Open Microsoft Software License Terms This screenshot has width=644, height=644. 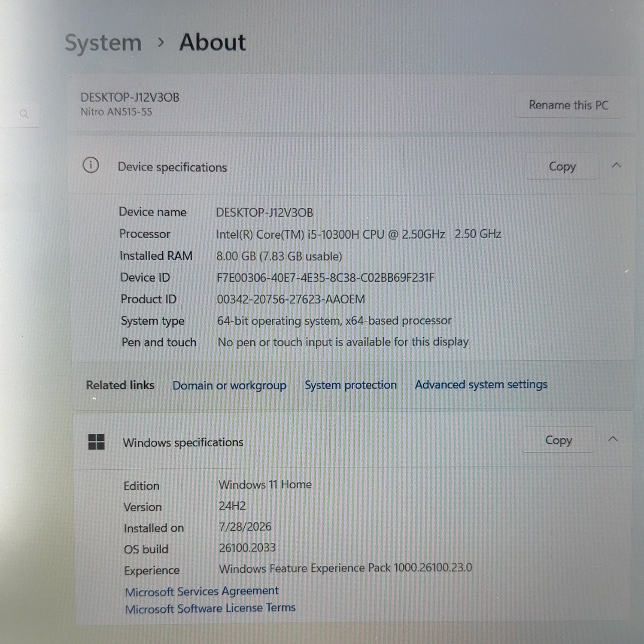210,608
